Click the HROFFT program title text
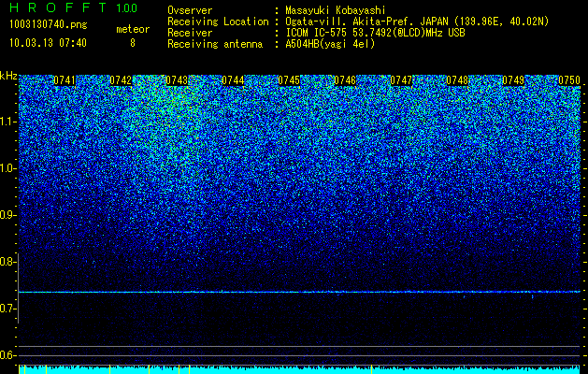The height and width of the screenshot is (374, 588). 58,7
